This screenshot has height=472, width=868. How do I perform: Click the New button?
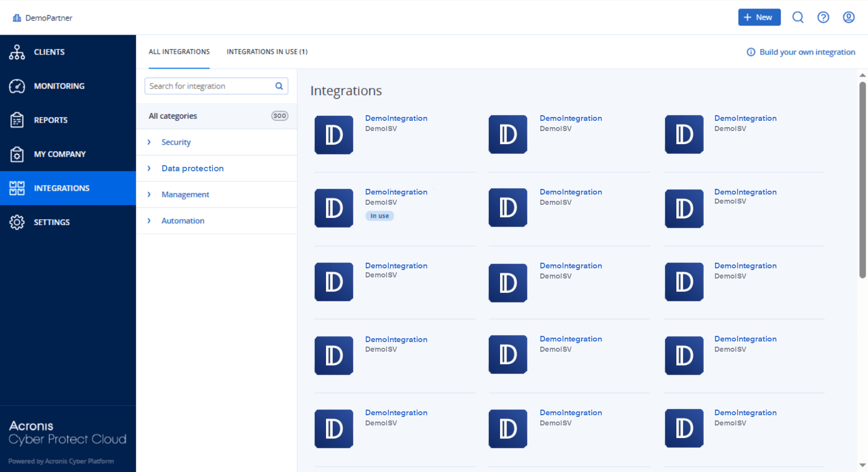coord(759,18)
